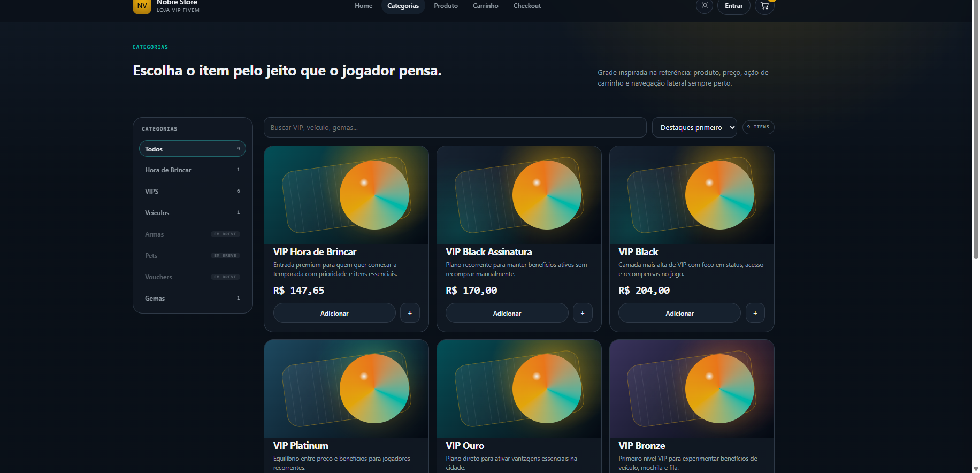
Task: Click the plus icon on VIP Black card
Action: [755, 313]
